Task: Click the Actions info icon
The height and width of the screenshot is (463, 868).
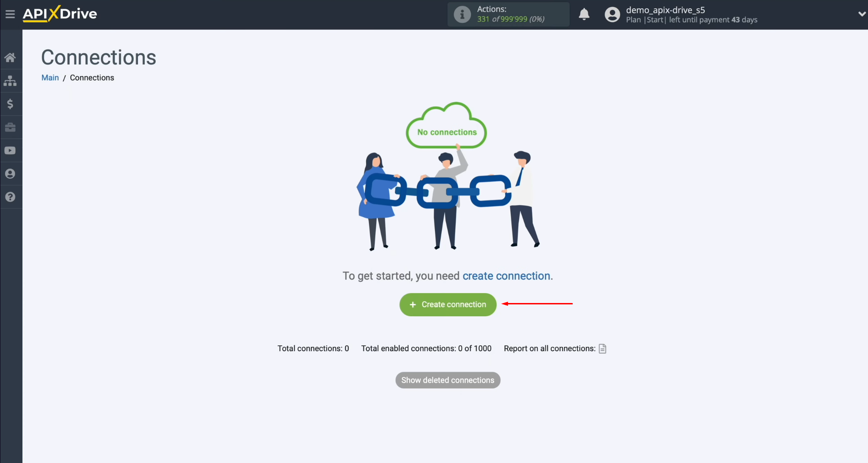Action: click(x=461, y=14)
